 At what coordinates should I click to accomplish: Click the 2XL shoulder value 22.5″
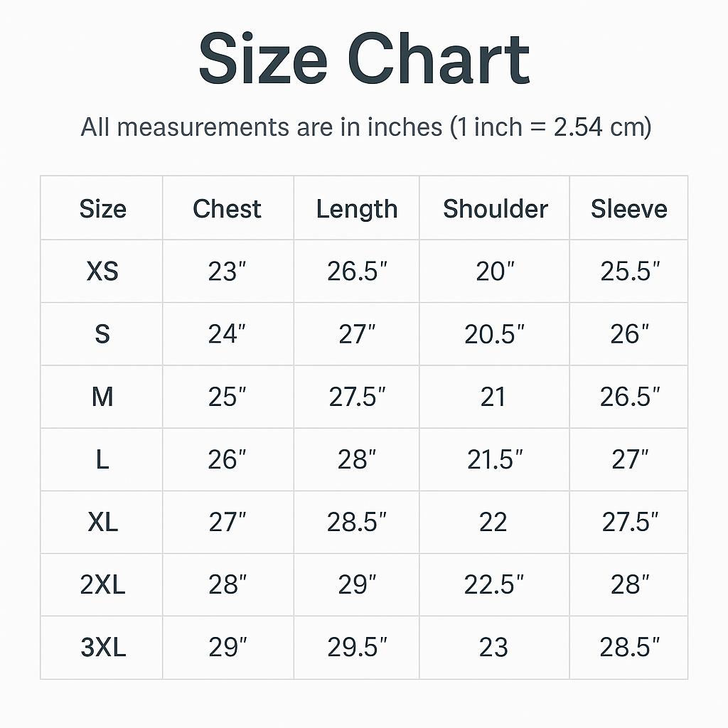[494, 585]
